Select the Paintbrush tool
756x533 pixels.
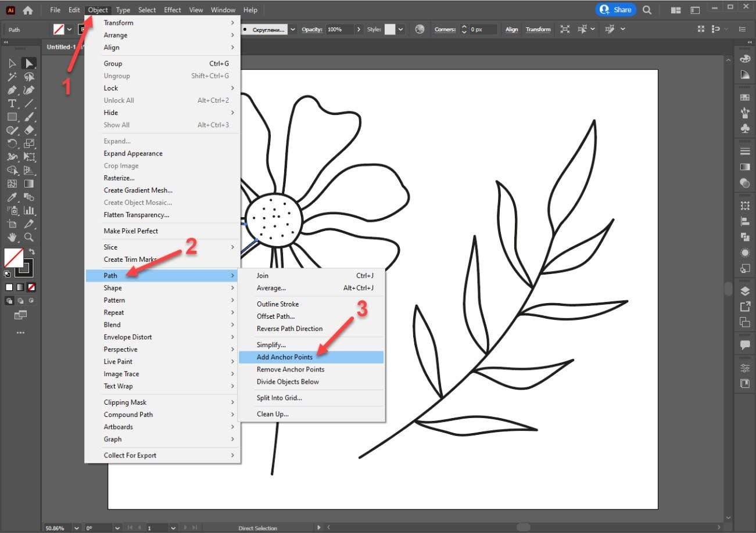[28, 117]
